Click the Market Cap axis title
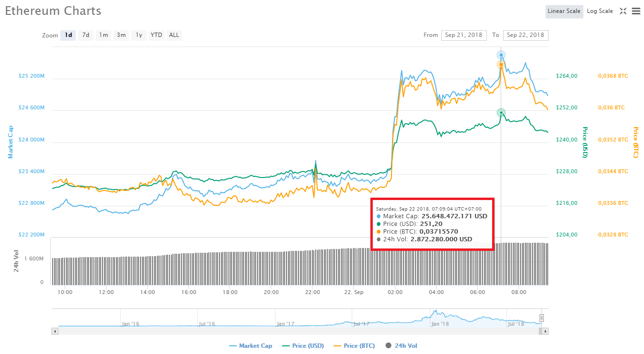This screenshot has width=644, height=354. click(x=11, y=142)
